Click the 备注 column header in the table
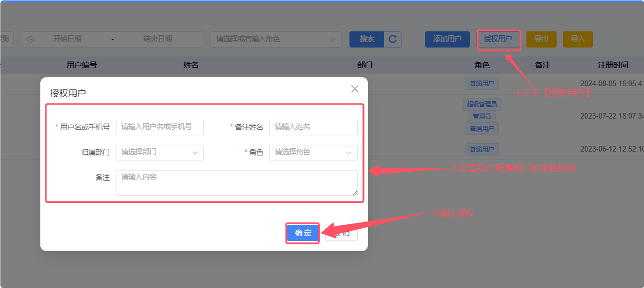Image resolution: width=644 pixels, height=288 pixels. (x=542, y=65)
